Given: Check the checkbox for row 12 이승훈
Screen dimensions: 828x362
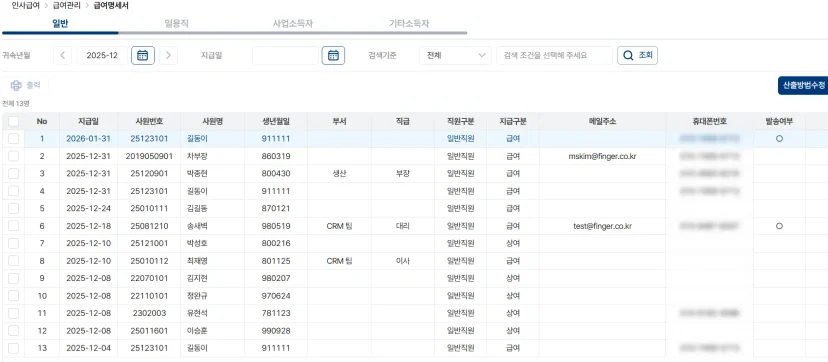Looking at the screenshot, I should click(x=13, y=331).
